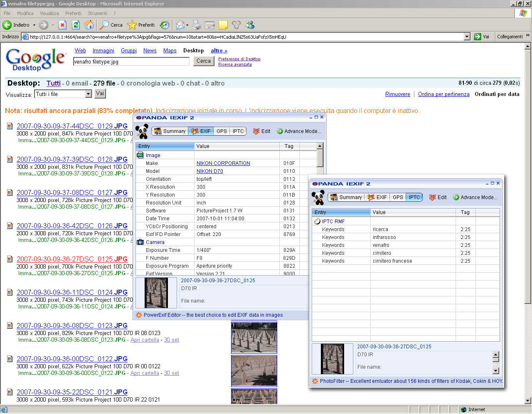Open browsing history icon
This screenshot has height=414, width=532.
[x=165, y=25]
